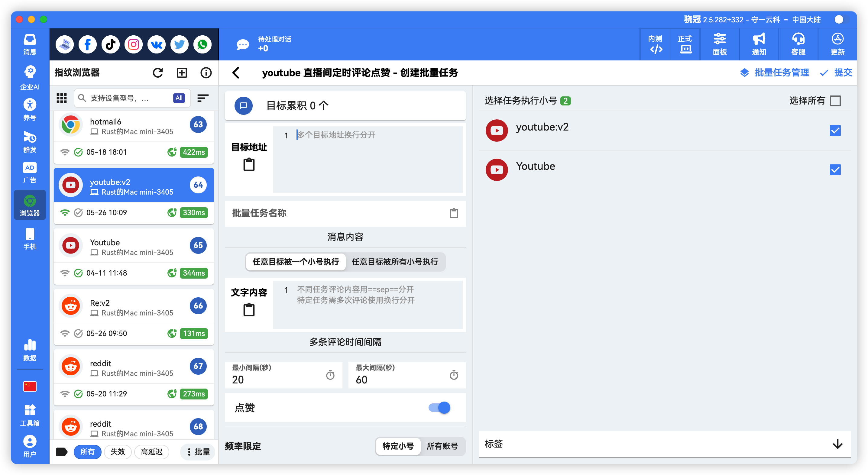
Task: Open the TikTok platform filter
Action: [x=110, y=44]
